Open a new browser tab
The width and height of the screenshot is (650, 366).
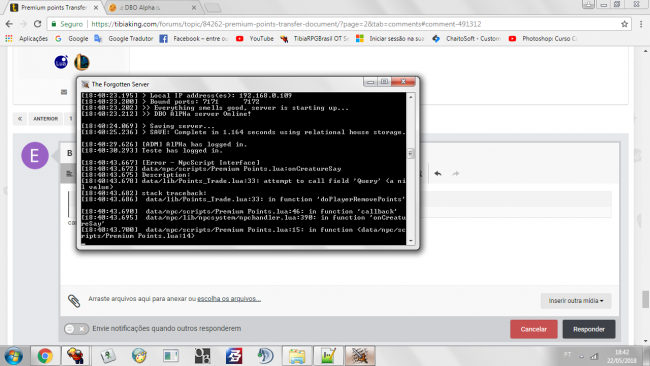pyautogui.click(x=213, y=7)
